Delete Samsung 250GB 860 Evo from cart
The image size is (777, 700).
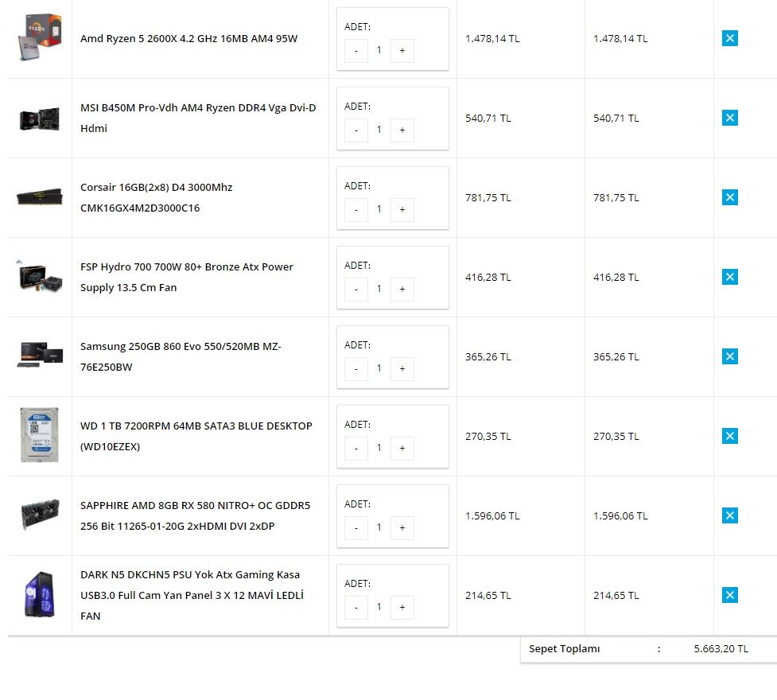click(729, 356)
